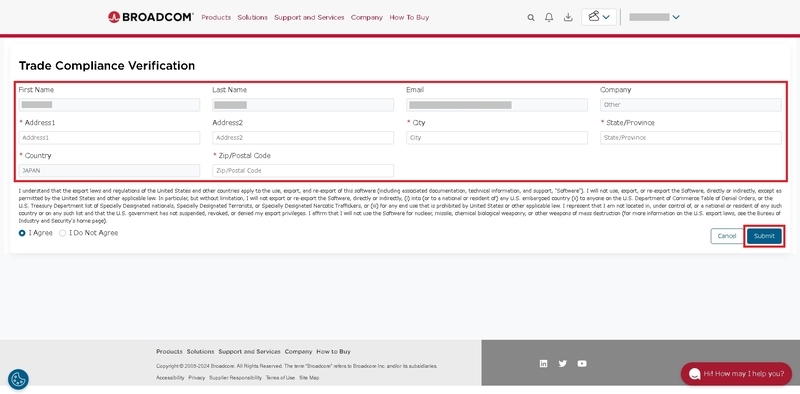
Task: Open footer Company link
Action: tap(298, 352)
